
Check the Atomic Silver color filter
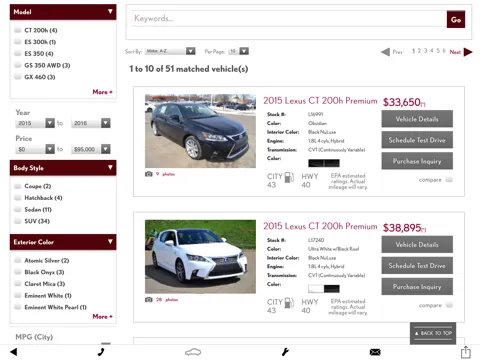(18, 260)
